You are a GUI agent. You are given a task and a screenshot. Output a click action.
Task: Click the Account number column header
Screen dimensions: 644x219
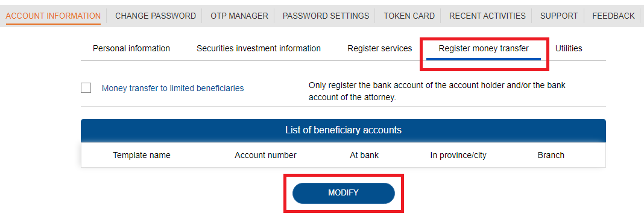(x=265, y=155)
